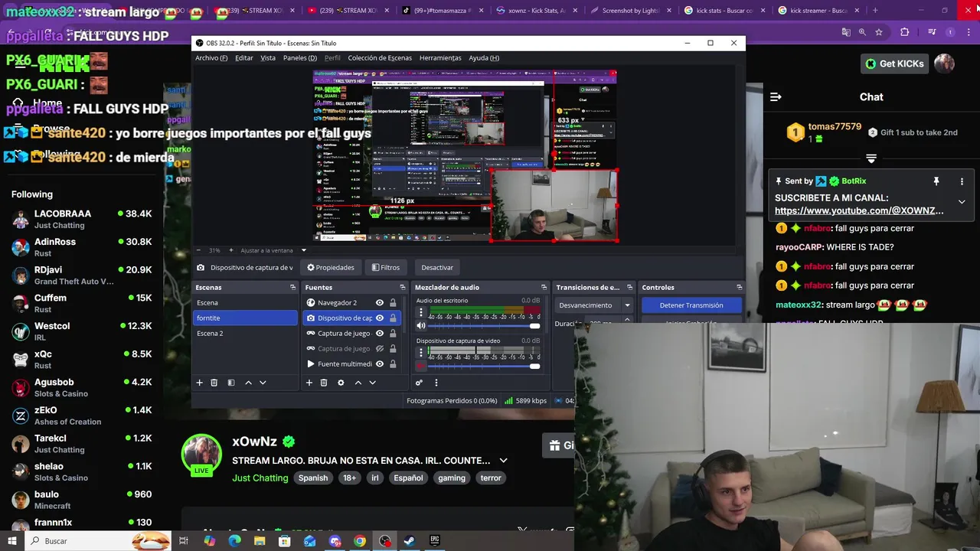Move source down in Fuentes panel

[x=372, y=383]
